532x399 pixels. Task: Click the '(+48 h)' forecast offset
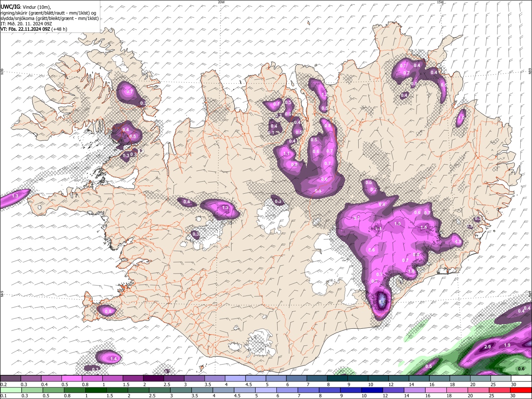click(x=59, y=29)
